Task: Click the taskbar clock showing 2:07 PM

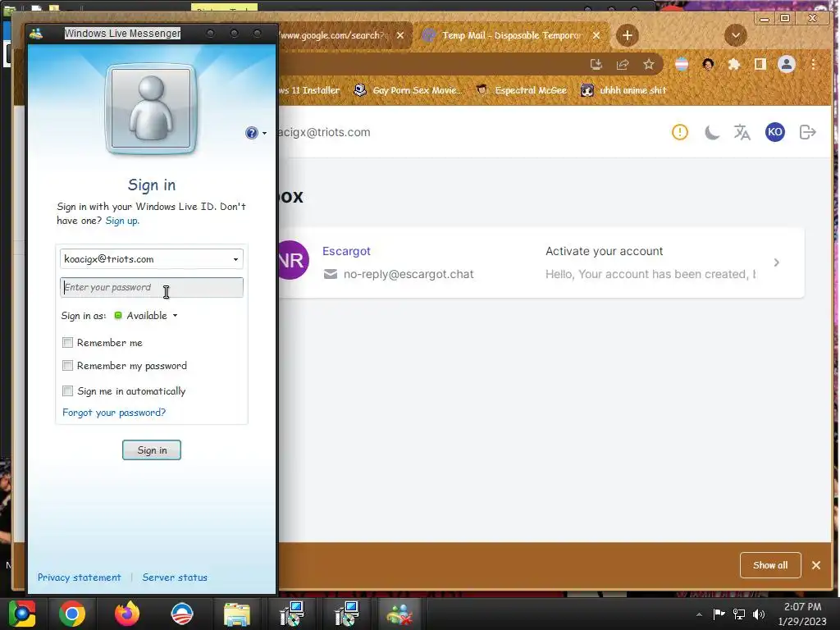Action: [x=802, y=614]
